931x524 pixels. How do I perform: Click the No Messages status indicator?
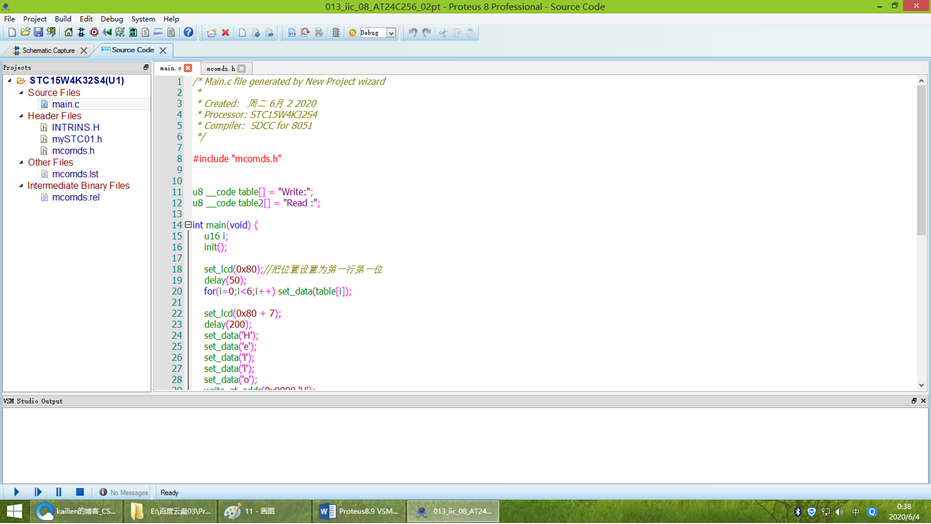click(124, 493)
